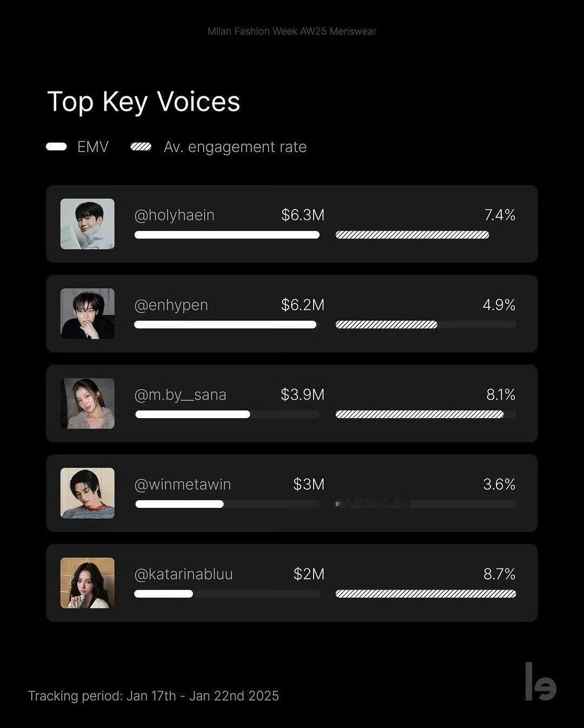Viewport: 584px width, 728px height.
Task: Click the @holyhaein EMV progress bar
Action: (227, 235)
